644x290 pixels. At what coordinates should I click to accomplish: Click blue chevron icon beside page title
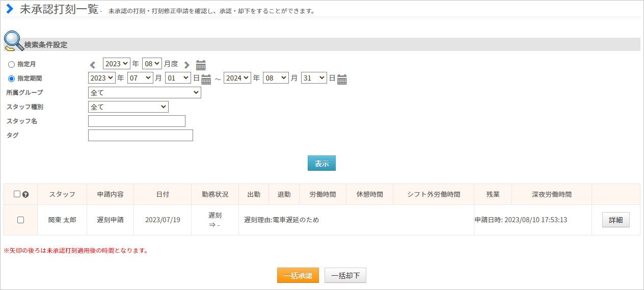pyautogui.click(x=9, y=9)
